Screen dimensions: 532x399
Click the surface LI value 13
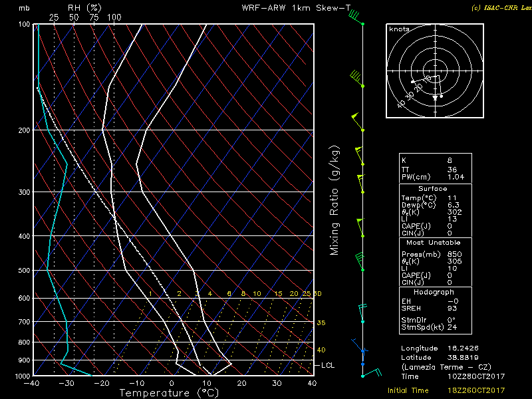[x=452, y=219]
